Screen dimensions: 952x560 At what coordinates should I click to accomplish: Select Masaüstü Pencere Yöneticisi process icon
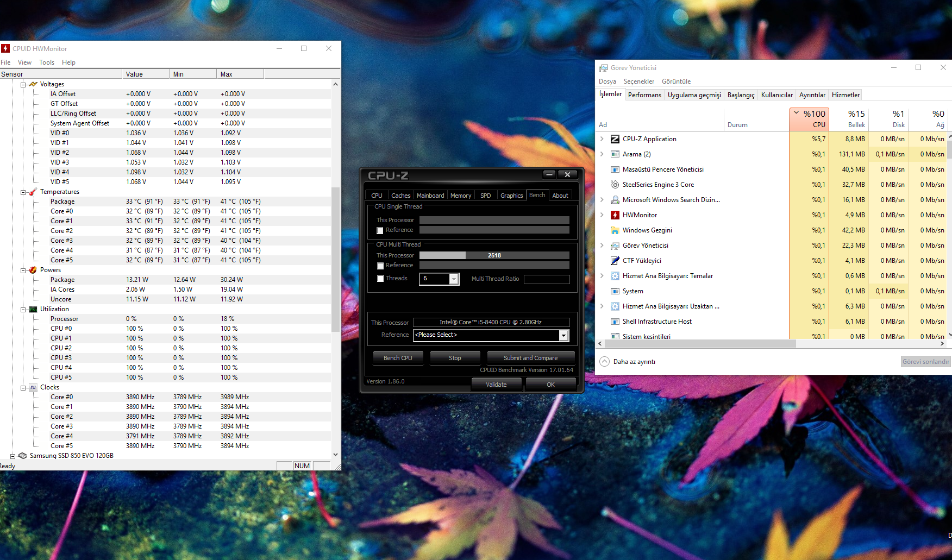(x=615, y=169)
